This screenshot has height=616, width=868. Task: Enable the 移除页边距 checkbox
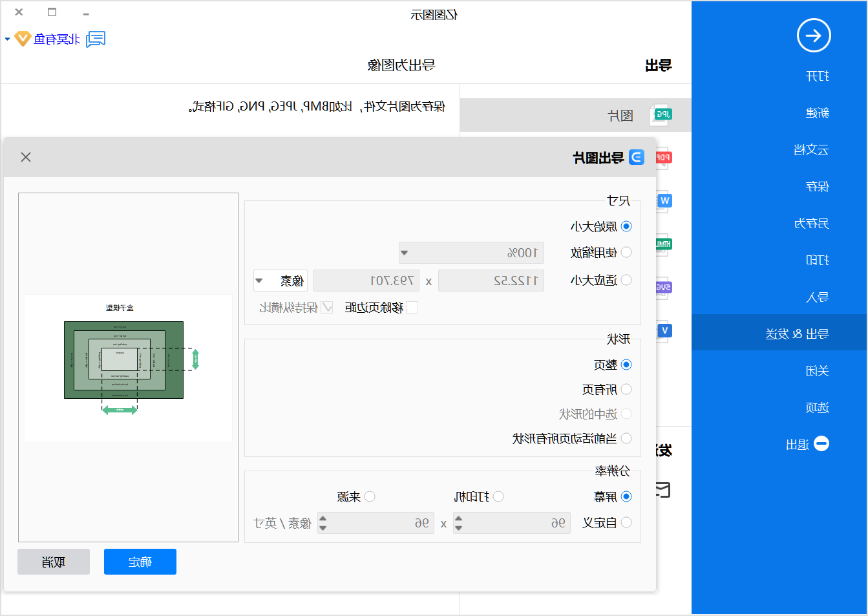point(412,307)
